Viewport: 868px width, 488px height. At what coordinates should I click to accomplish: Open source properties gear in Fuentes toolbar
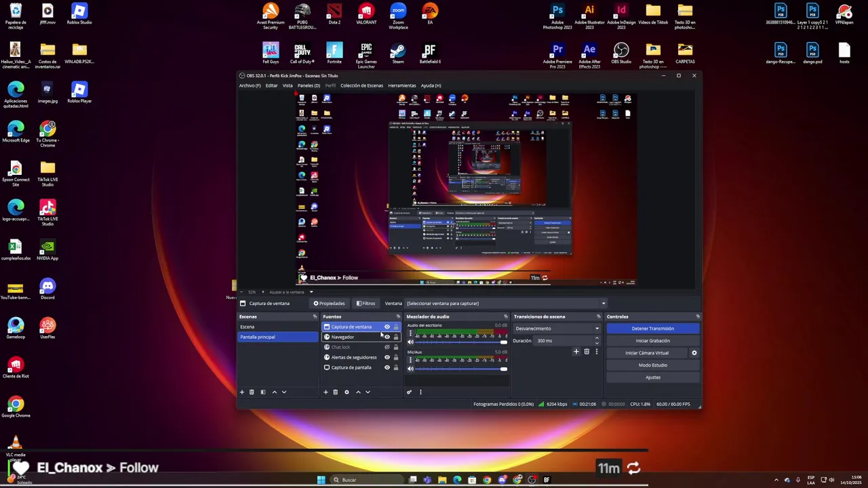(x=347, y=392)
